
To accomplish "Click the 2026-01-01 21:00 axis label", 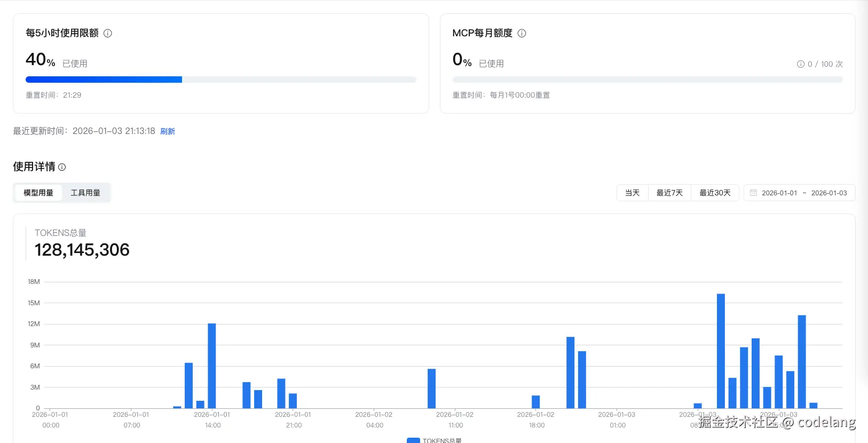I will [294, 420].
